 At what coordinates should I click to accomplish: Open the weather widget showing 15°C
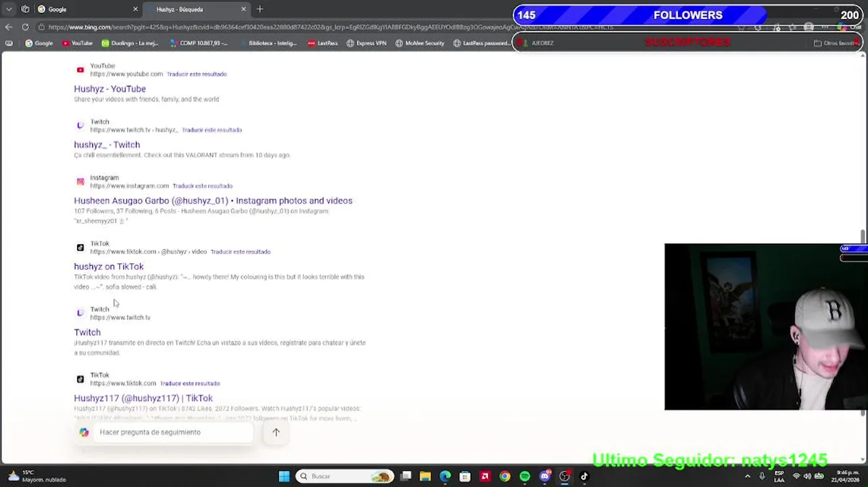click(37, 476)
